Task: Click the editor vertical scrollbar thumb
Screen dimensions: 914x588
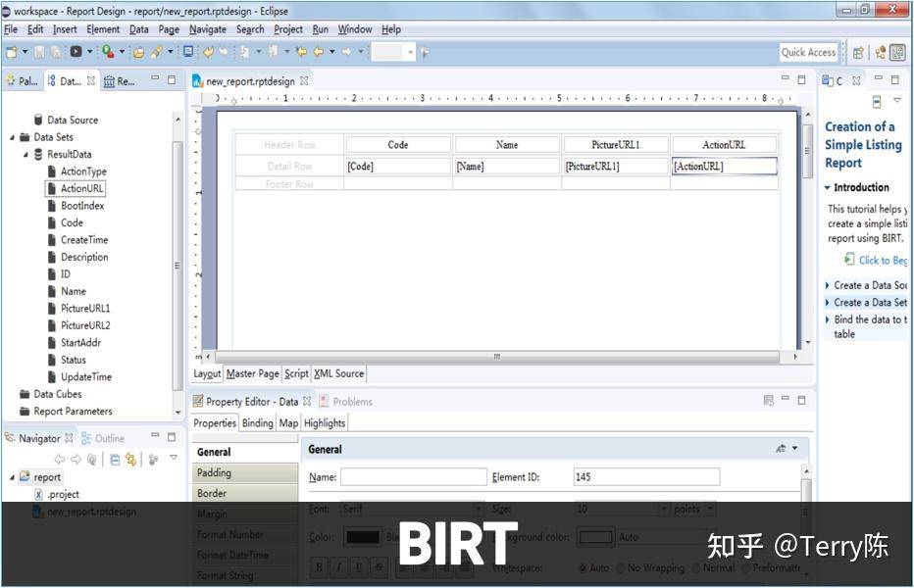Action: pos(807,150)
